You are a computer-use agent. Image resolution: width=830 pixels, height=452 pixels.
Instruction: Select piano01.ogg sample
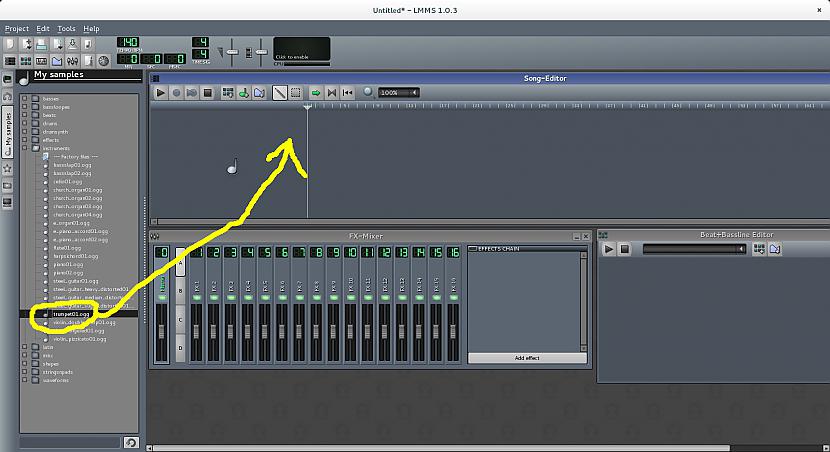[x=68, y=264]
